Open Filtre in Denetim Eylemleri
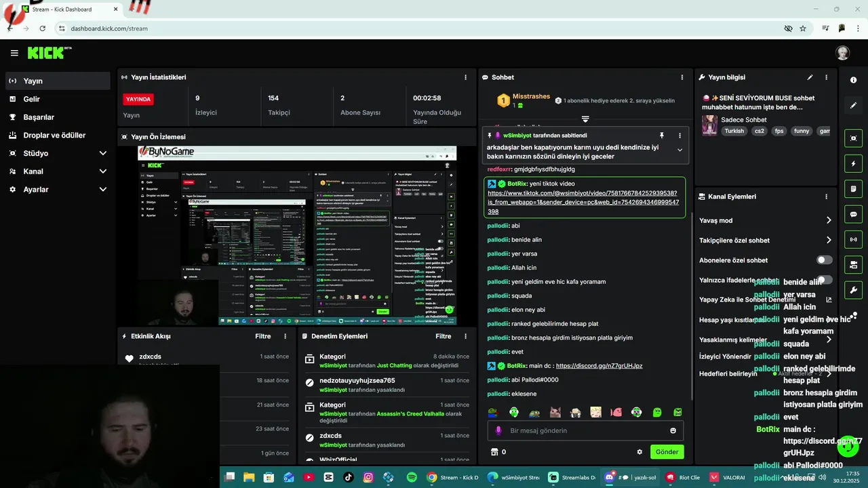Viewport: 868px width, 488px height. point(443,336)
